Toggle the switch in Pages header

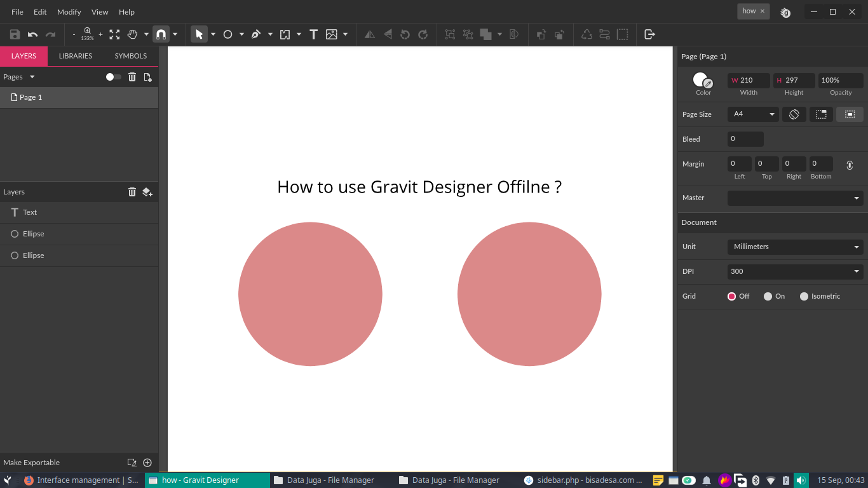click(113, 77)
